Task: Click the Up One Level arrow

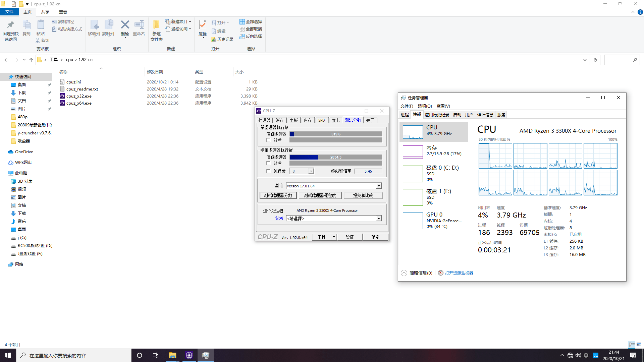Action: pos(31,60)
